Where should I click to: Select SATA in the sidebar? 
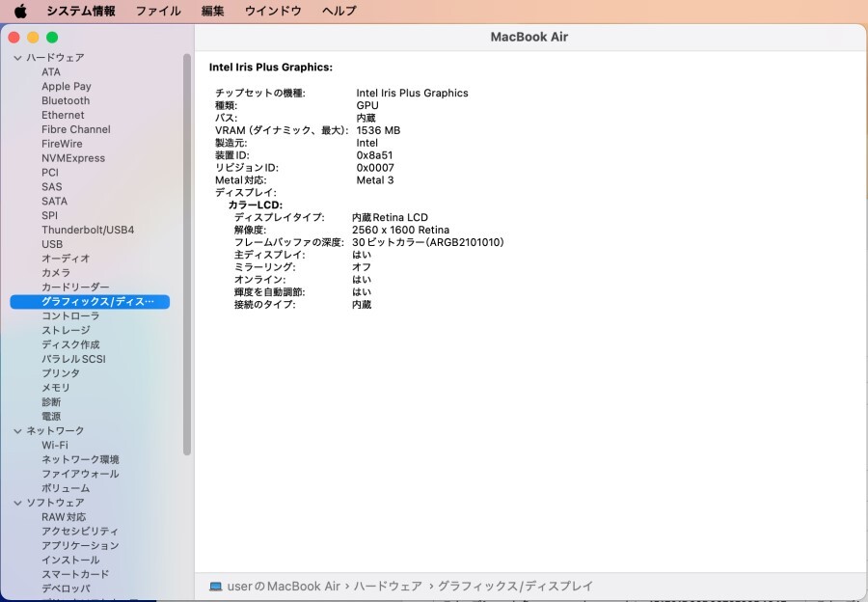coord(54,202)
